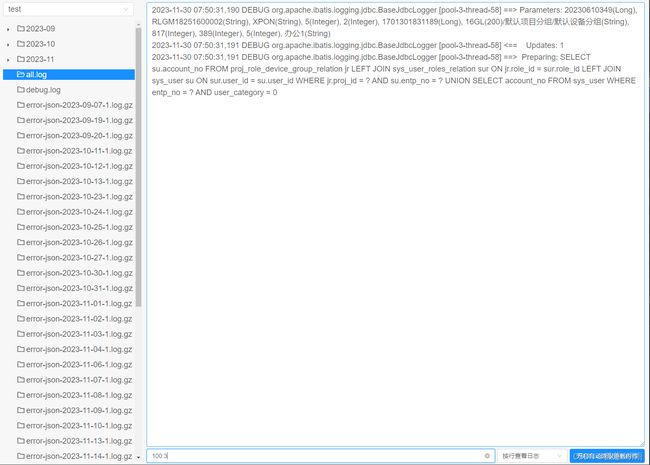Clear the line count input field
Image resolution: width=650 pixels, height=465 pixels.
click(487, 456)
